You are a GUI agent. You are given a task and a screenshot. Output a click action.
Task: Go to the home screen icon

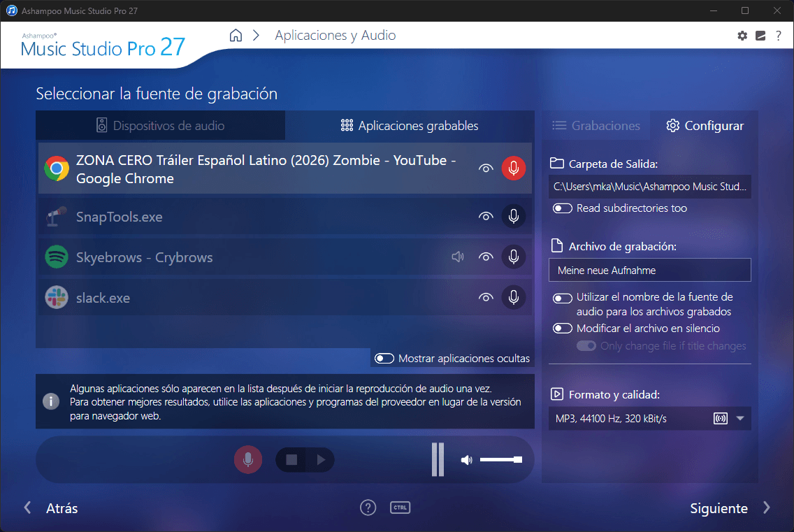pos(236,36)
